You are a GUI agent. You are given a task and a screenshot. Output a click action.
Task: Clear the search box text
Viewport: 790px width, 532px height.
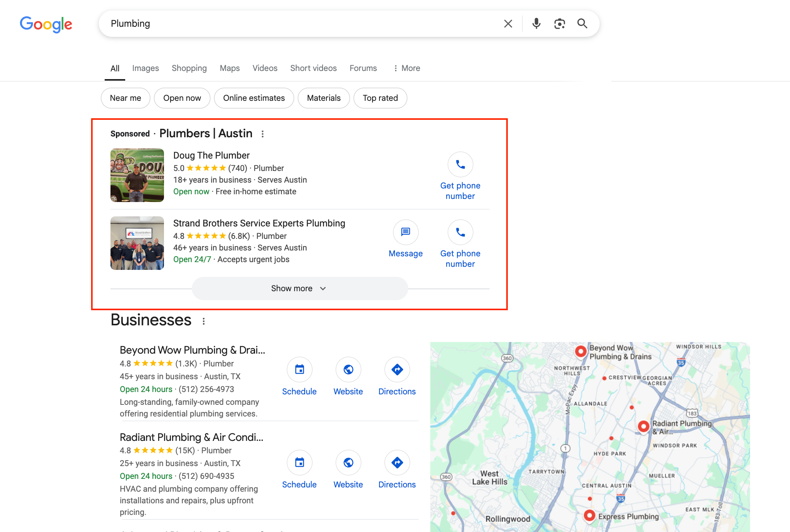coord(508,24)
